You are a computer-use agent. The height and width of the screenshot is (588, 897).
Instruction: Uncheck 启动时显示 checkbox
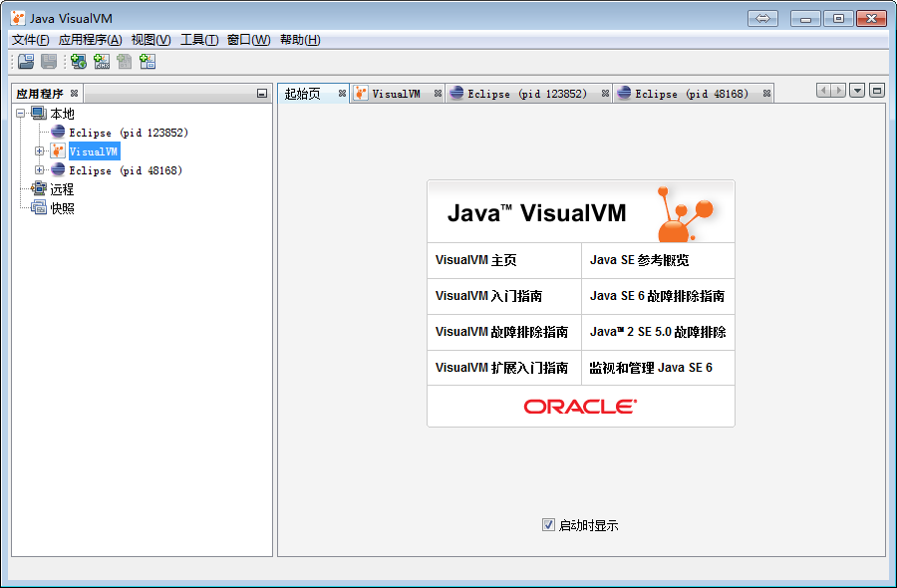click(x=548, y=524)
